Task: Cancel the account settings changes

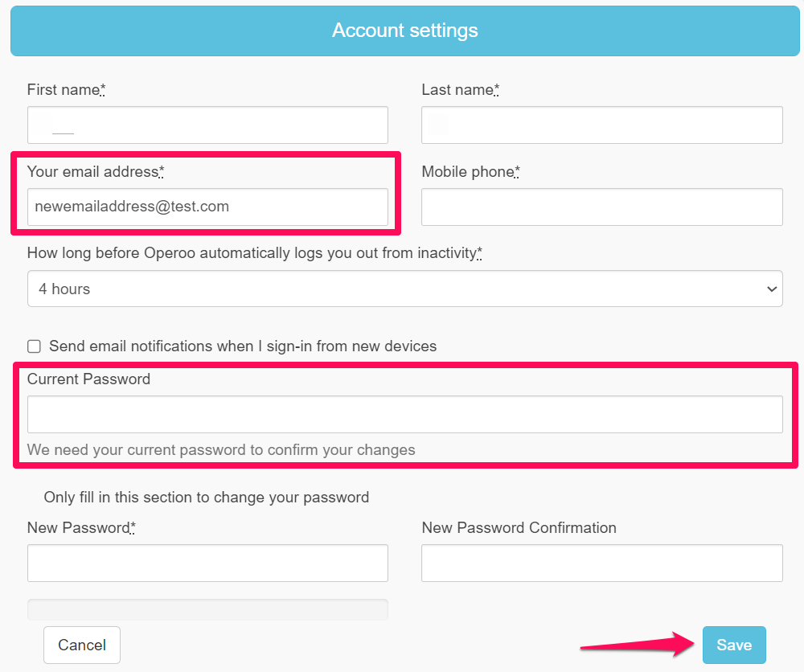Action: click(82, 645)
